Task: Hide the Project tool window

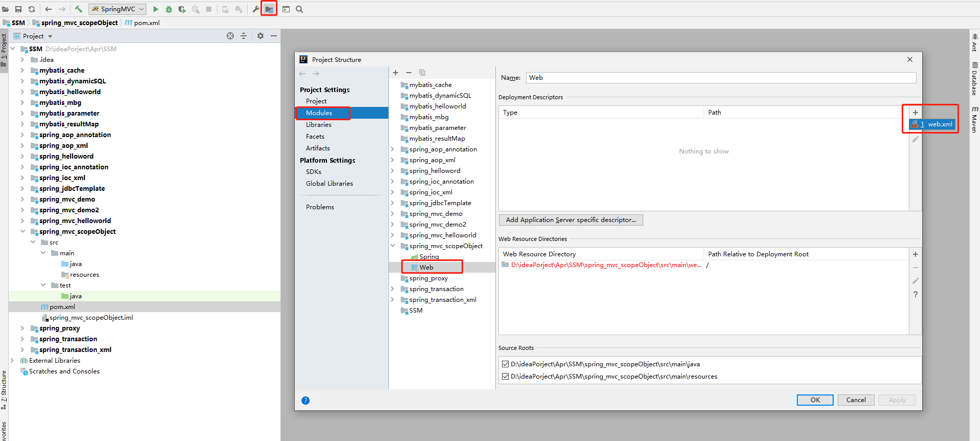Action: (274, 36)
